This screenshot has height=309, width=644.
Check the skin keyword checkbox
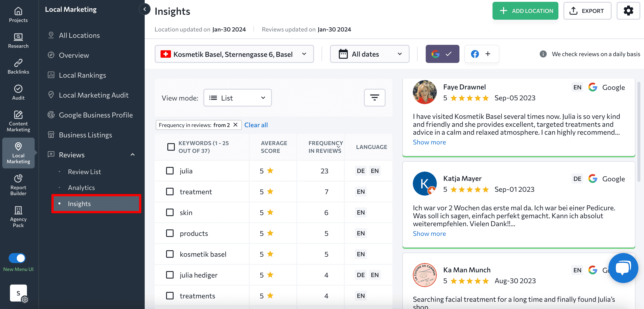coord(170,212)
